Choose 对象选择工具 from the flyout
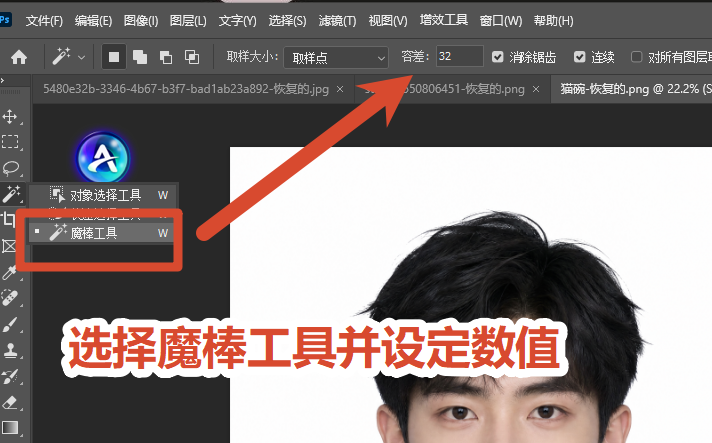712x443 pixels. (x=103, y=195)
